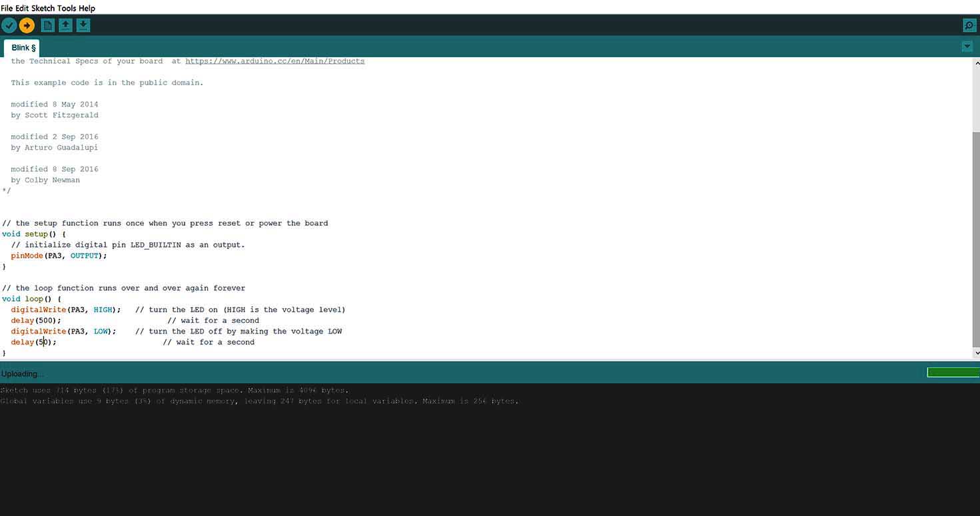
Task: Open the Help menu
Action: pos(87,8)
